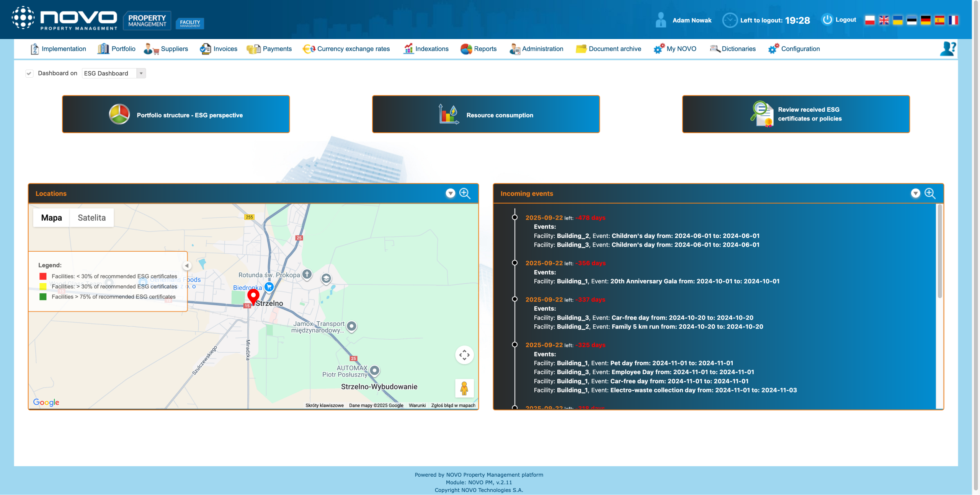This screenshot has height=495, width=980.
Task: Select the German flag icon
Action: (926, 20)
